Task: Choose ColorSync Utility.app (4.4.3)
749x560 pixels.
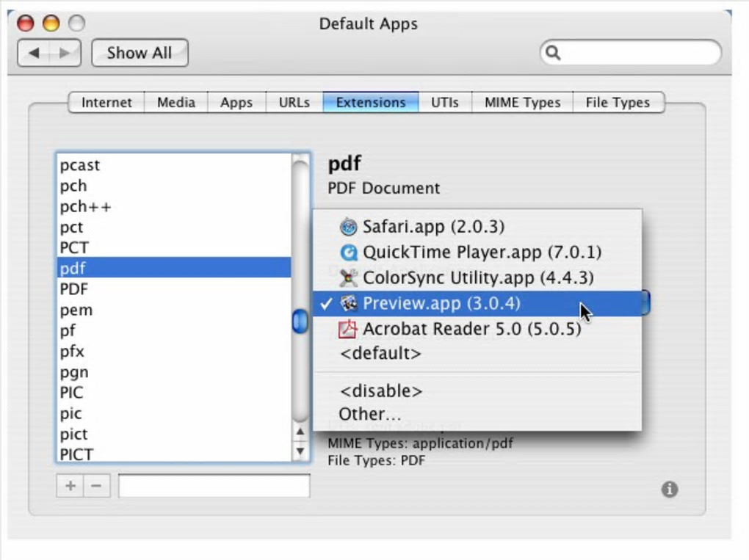Action: click(x=477, y=278)
